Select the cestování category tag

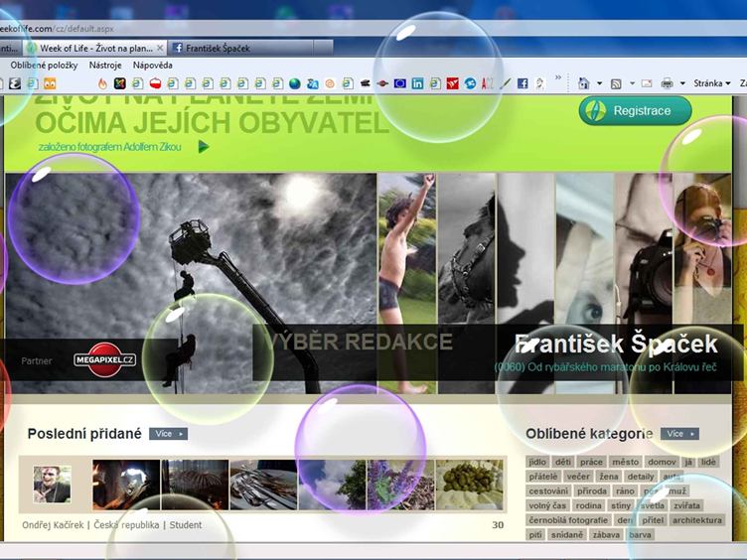pyautogui.click(x=548, y=490)
